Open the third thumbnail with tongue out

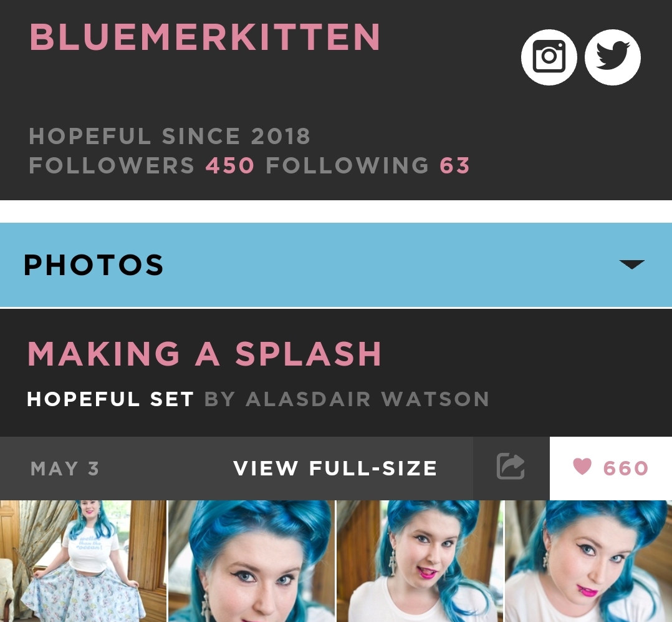(420, 561)
